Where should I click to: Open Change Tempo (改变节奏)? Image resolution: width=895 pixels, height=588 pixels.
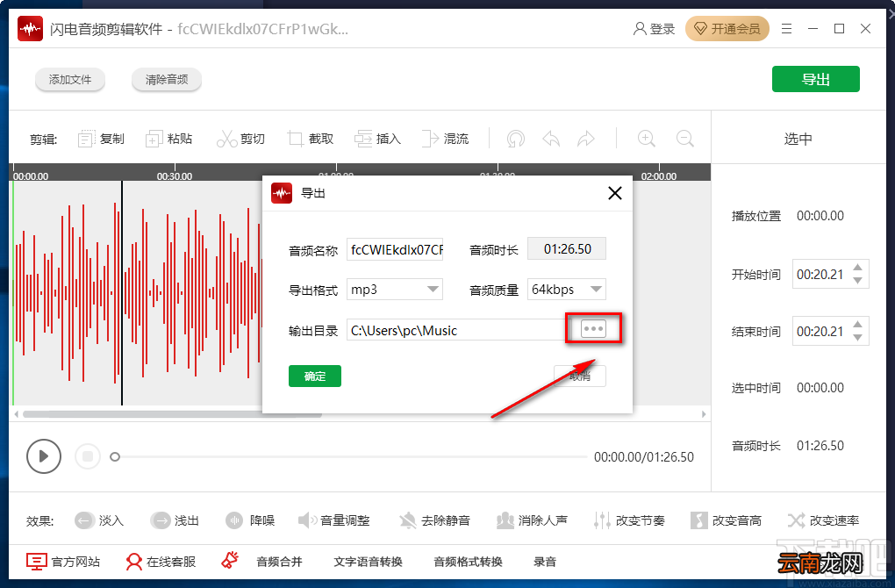pos(629,520)
